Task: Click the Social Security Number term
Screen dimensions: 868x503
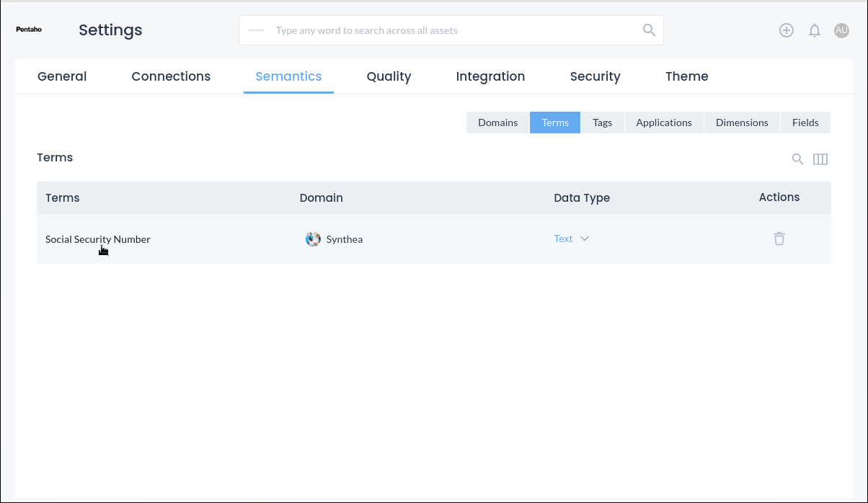Action: click(x=97, y=239)
